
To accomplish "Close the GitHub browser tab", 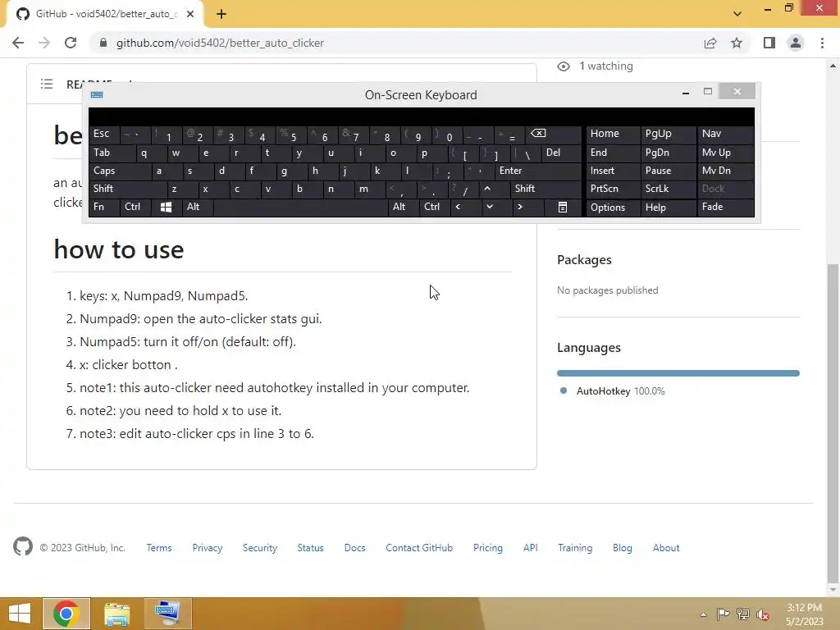I will tap(190, 14).
